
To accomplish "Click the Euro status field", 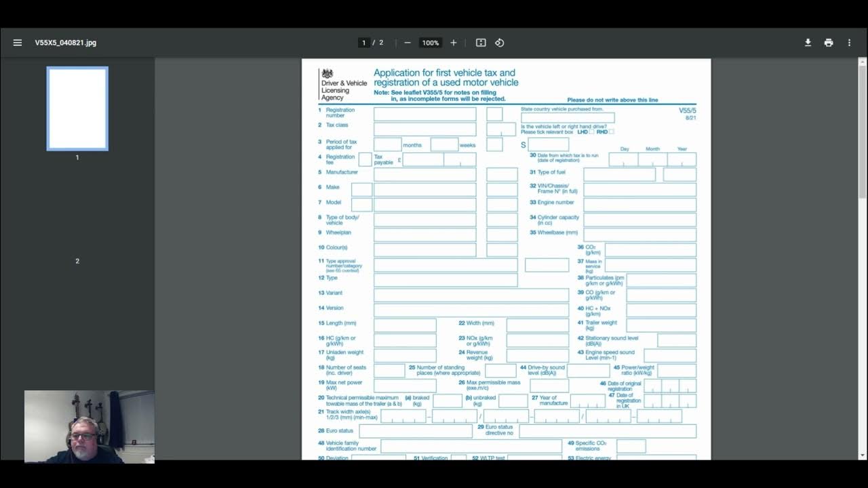I will click(x=416, y=431).
